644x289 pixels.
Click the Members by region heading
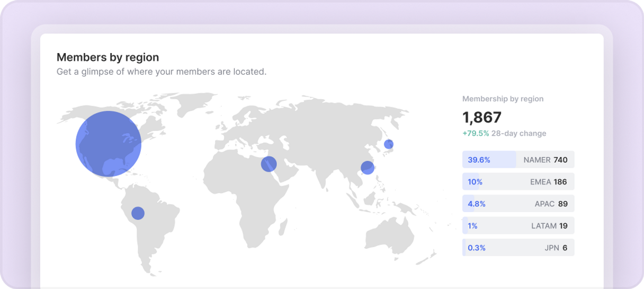click(108, 57)
